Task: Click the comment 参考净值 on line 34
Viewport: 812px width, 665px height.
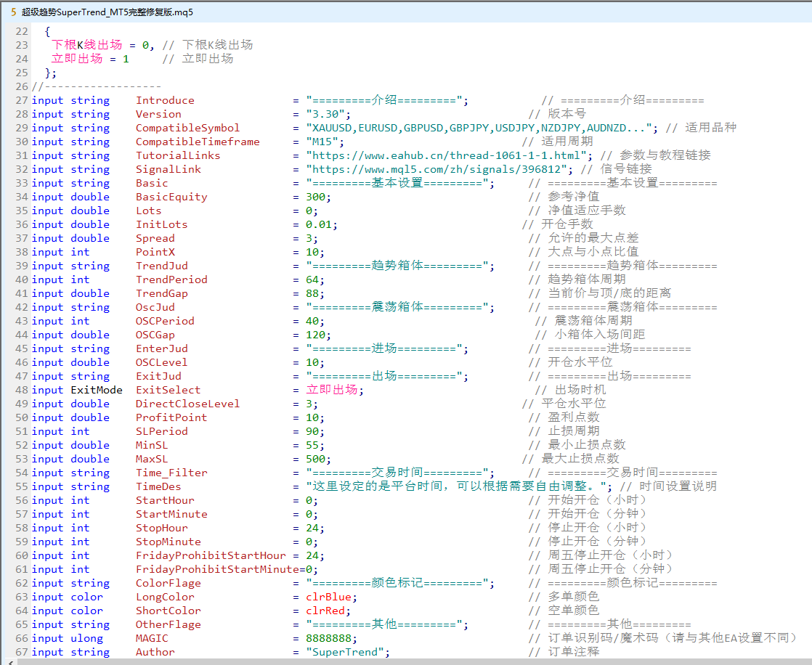Action: pyautogui.click(x=574, y=197)
